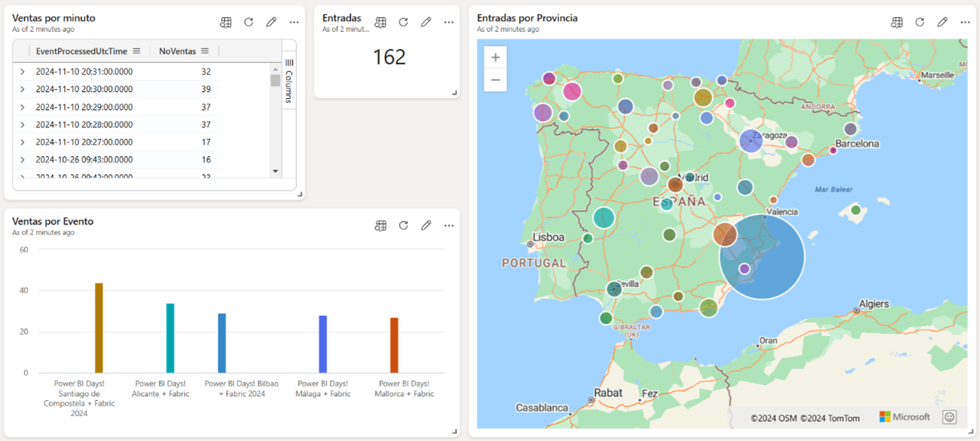This screenshot has height=441, width=980.
Task: Open the Columns side panel
Action: [x=289, y=81]
